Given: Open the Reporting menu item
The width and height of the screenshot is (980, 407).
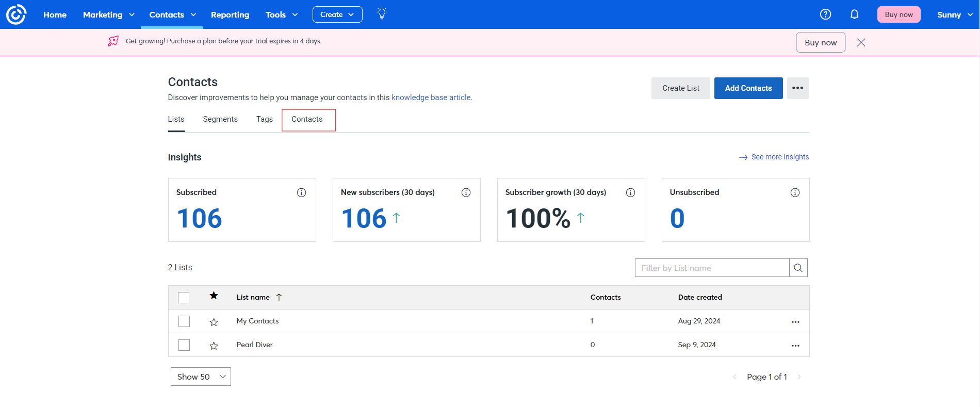Looking at the screenshot, I should point(230,14).
